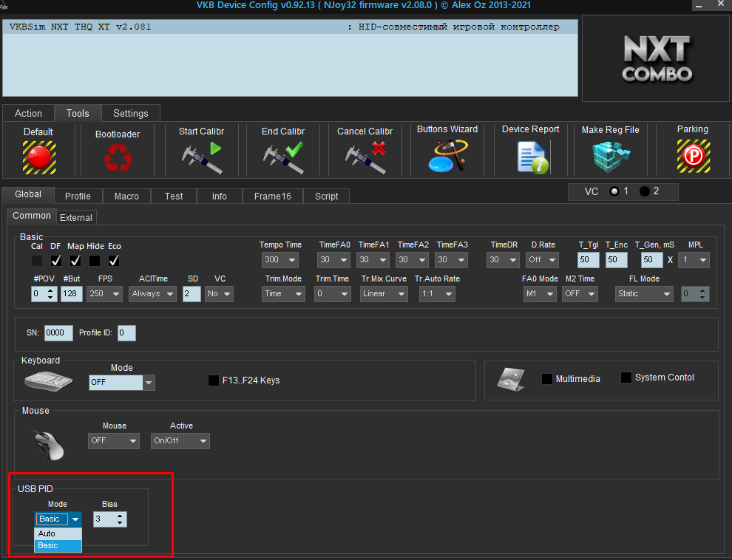
Task: Launch the Buttons Wizard
Action: [447, 156]
